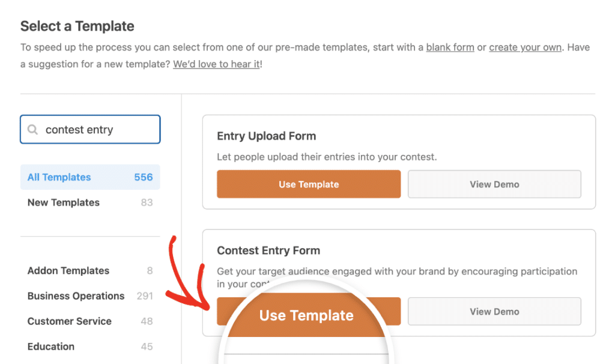View Demo of Contest Entry Form
Viewport: 615px width, 364px height.
(x=494, y=312)
